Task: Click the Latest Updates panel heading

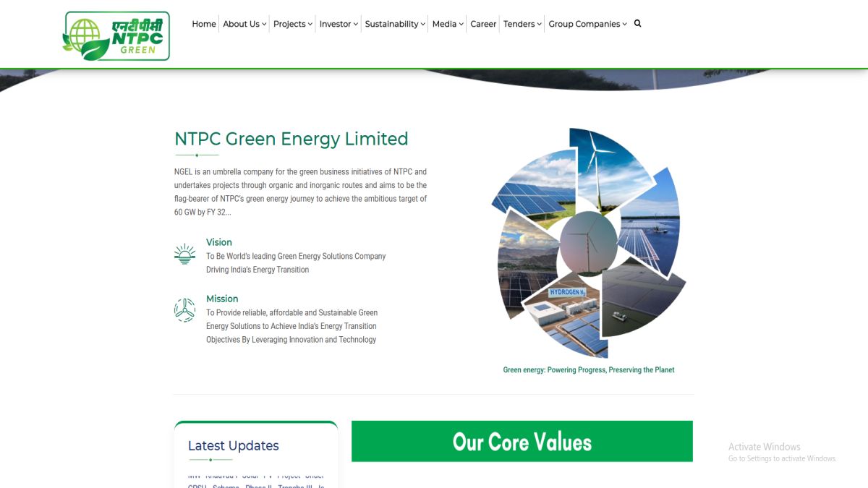Action: click(233, 445)
